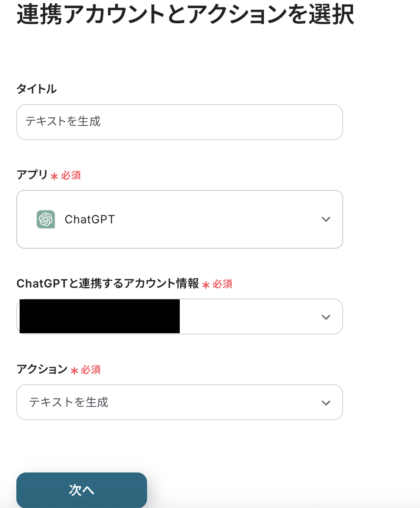Click the アクション field label
Viewport: 420px width, 508px height.
point(42,369)
